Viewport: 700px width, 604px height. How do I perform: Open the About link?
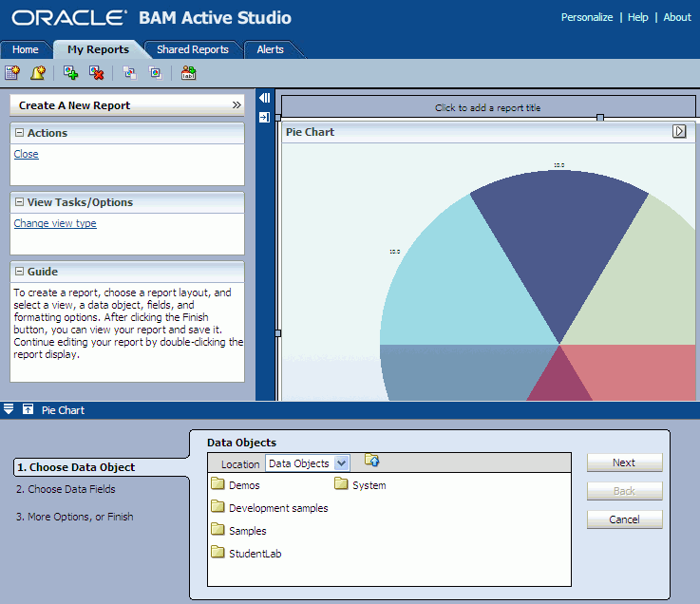(x=677, y=17)
